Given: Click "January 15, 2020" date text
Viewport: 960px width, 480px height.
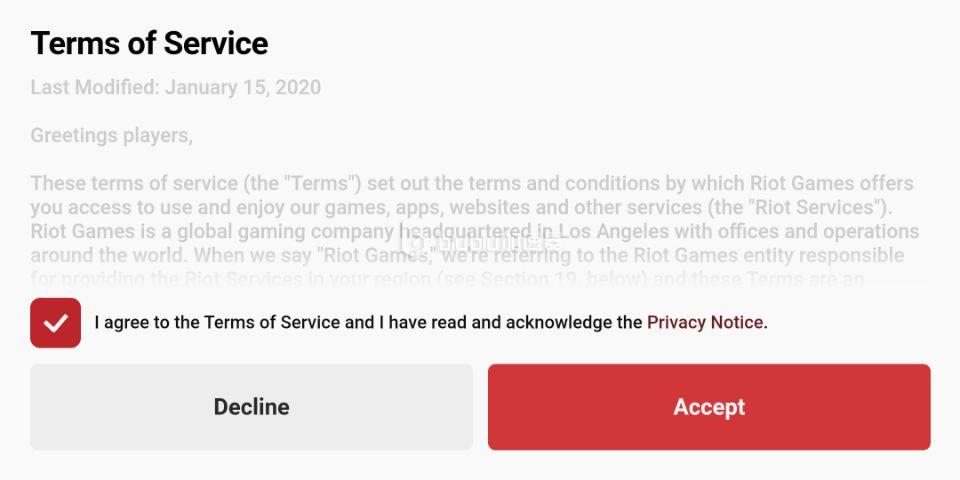Looking at the screenshot, I should [243, 87].
